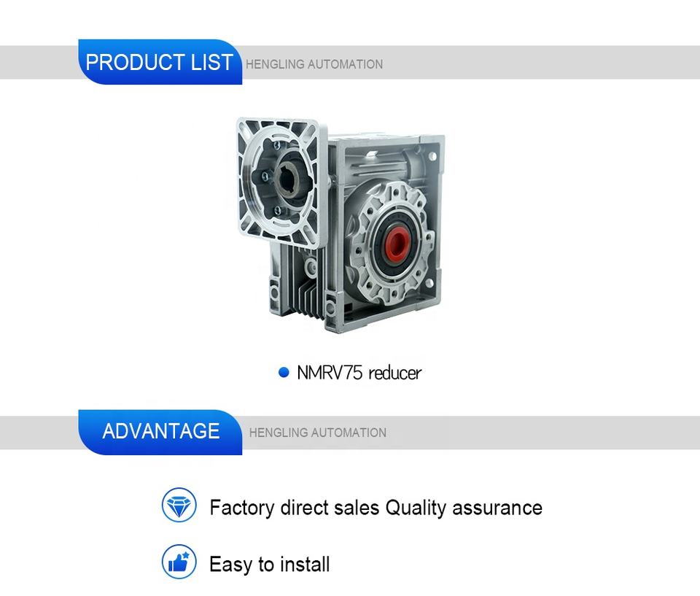This screenshot has width=700, height=596.
Task: Click HENGLING AUTOMATION text beside Product List
Action: click(x=314, y=64)
